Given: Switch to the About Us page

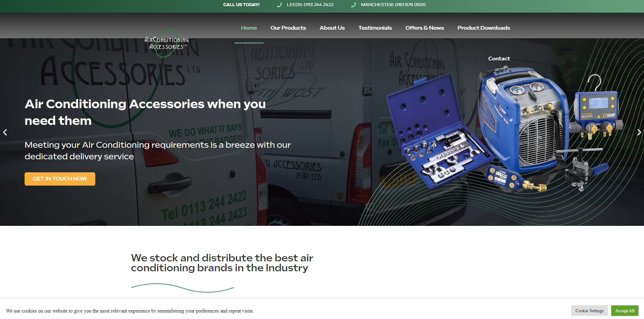Looking at the screenshot, I should pyautogui.click(x=332, y=28).
